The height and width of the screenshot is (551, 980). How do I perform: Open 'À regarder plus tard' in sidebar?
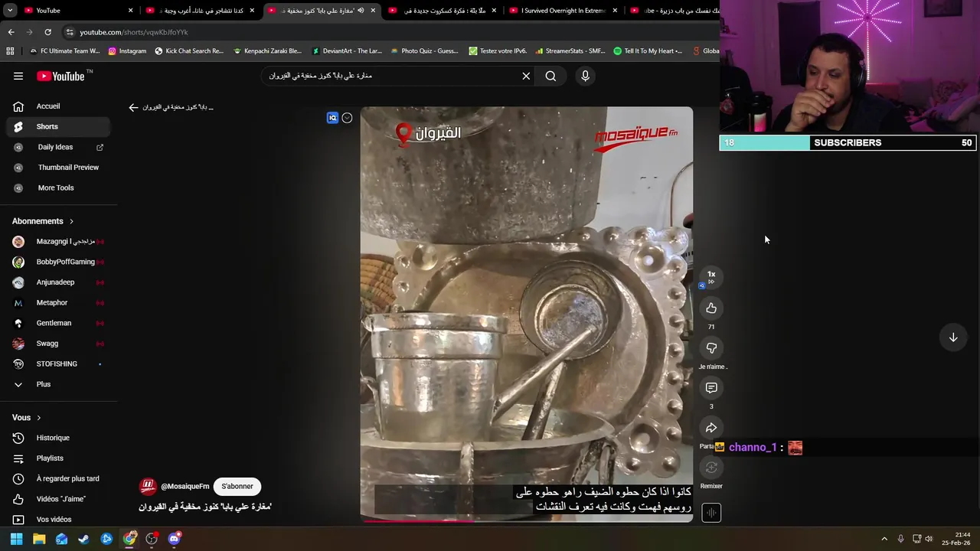[x=59, y=478]
